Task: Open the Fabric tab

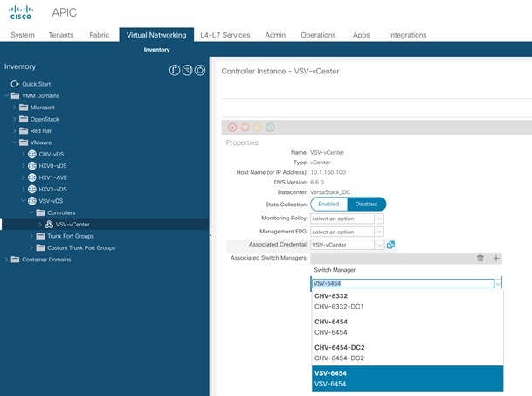Action: coord(100,35)
